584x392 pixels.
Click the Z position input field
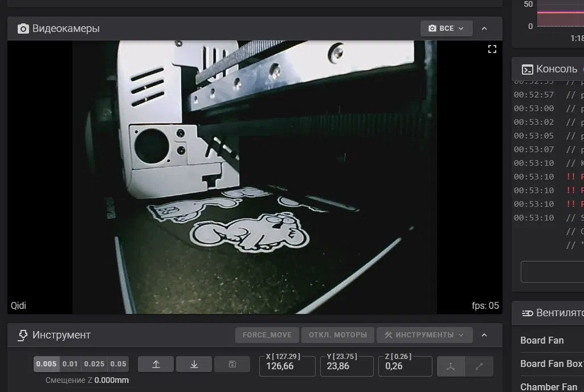click(x=405, y=366)
